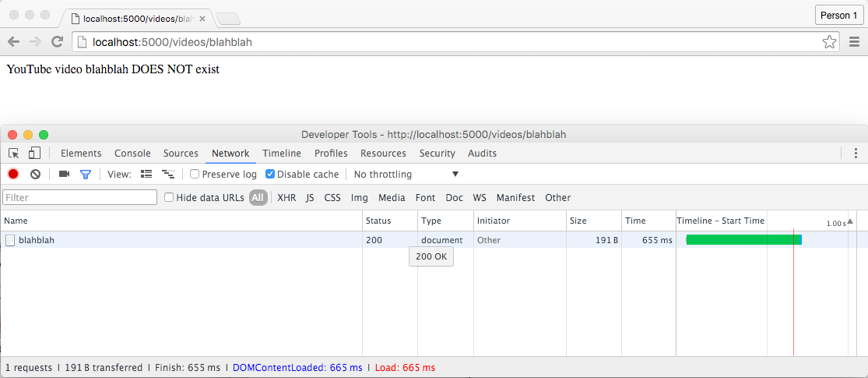The width and height of the screenshot is (868, 378).
Task: Activate the inspect element picker icon
Action: [14, 154]
